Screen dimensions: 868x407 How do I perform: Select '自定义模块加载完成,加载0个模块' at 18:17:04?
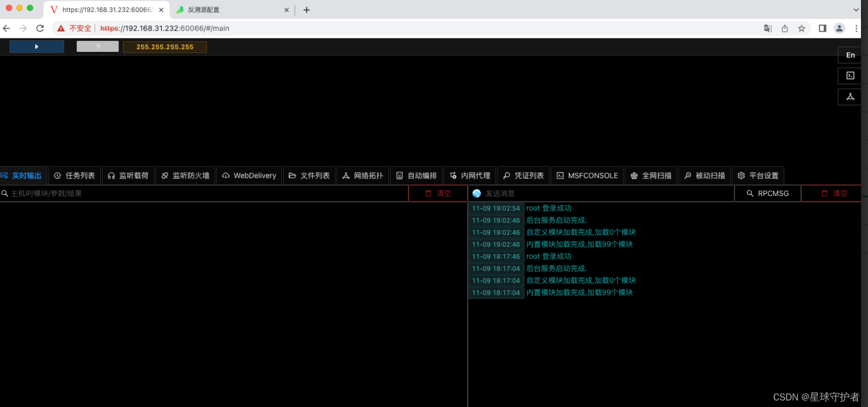[x=581, y=281]
